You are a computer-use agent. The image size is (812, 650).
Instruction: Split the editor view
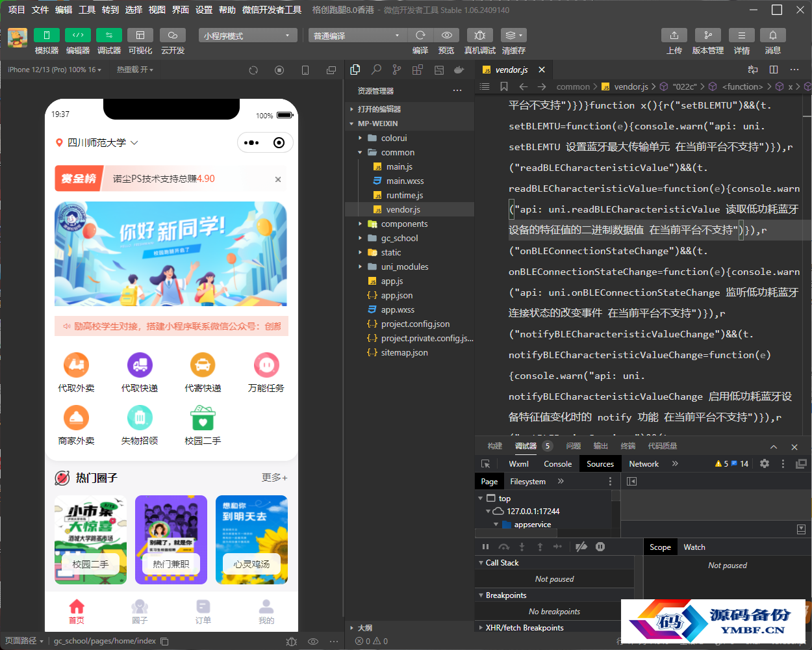point(774,70)
